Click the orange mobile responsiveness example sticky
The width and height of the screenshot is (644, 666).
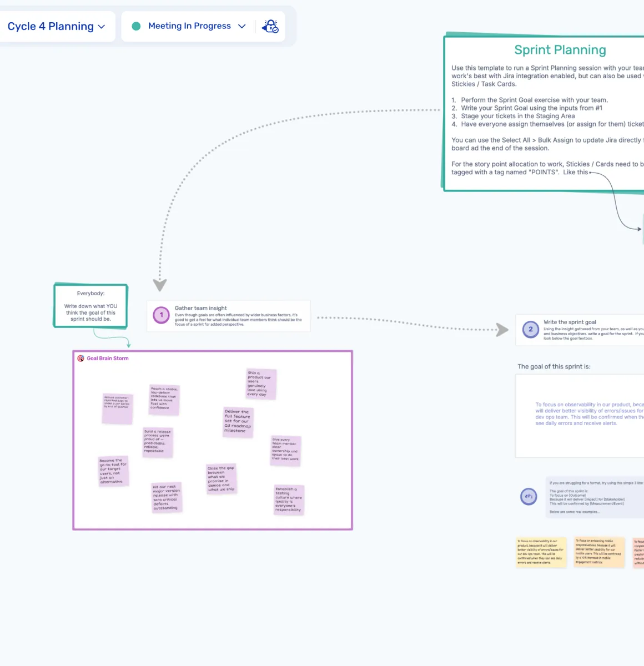pos(599,552)
